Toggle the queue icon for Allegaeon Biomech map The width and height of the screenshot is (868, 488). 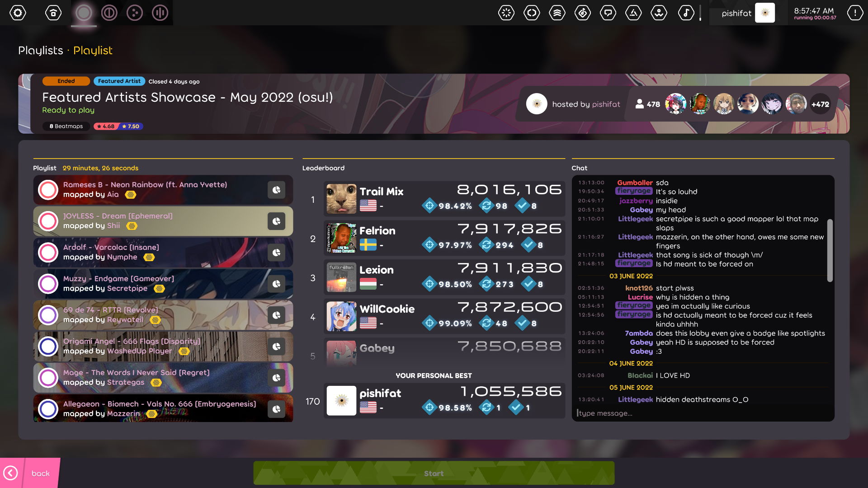(x=277, y=409)
